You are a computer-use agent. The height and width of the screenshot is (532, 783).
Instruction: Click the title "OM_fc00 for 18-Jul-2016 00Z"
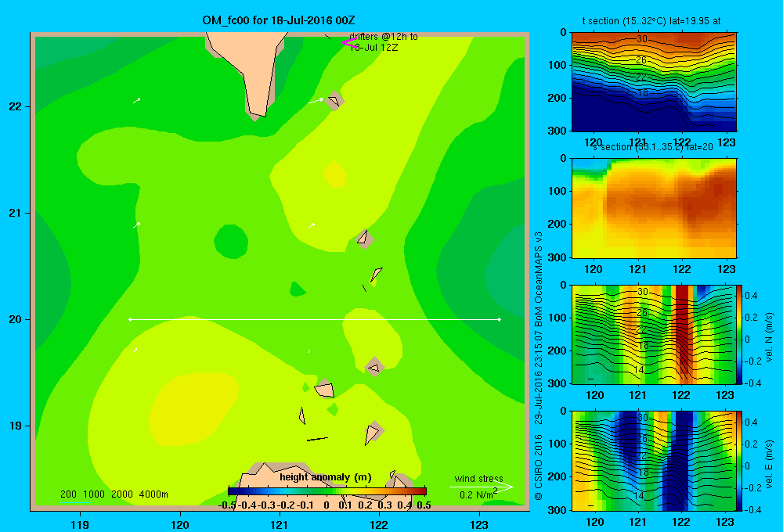[279, 20]
